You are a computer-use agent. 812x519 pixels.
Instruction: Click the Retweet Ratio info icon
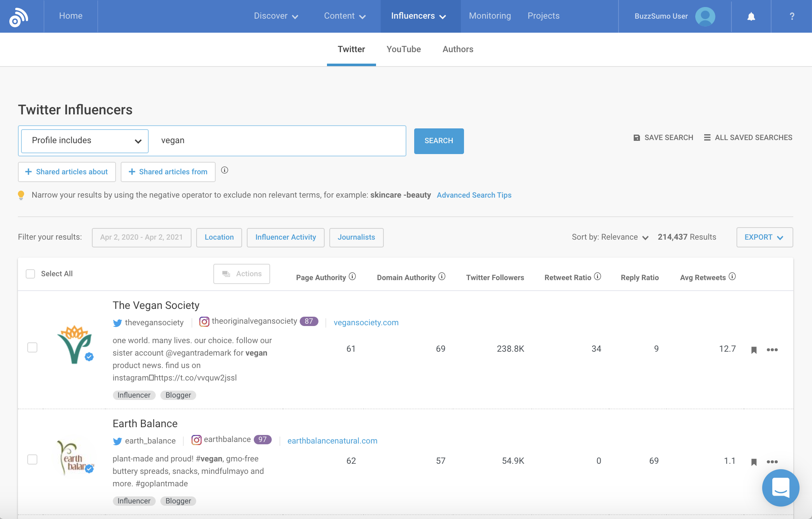[x=598, y=276]
